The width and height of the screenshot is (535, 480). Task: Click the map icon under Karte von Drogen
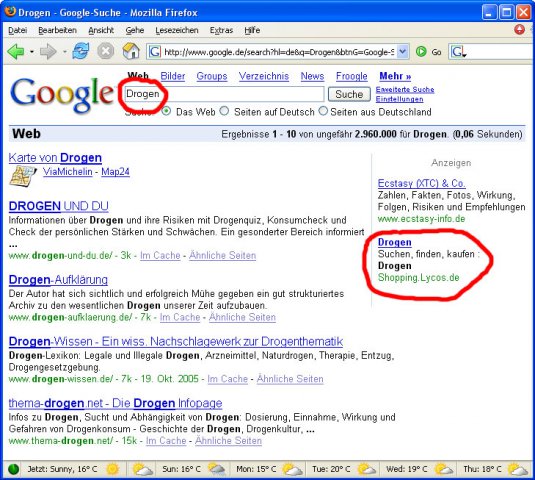tap(23, 175)
